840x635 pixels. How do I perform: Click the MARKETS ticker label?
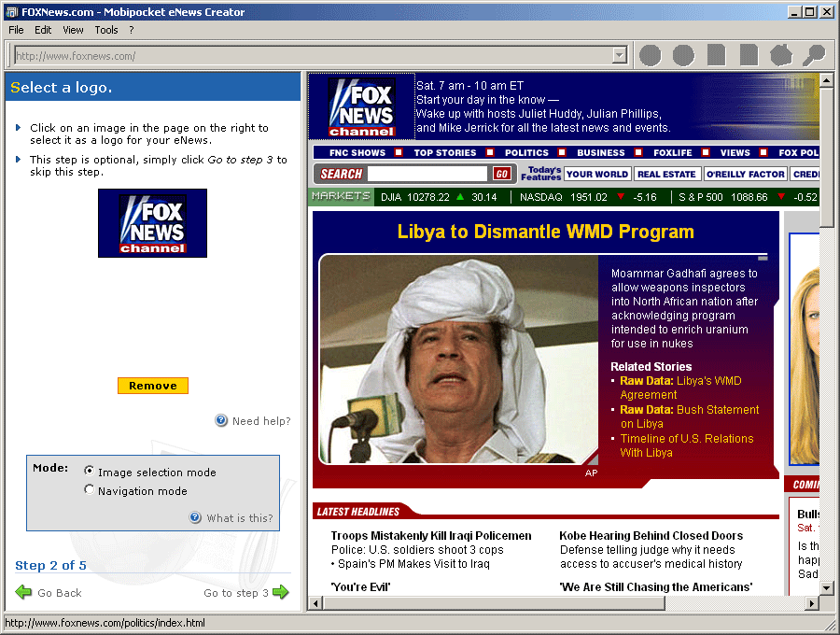click(x=341, y=196)
